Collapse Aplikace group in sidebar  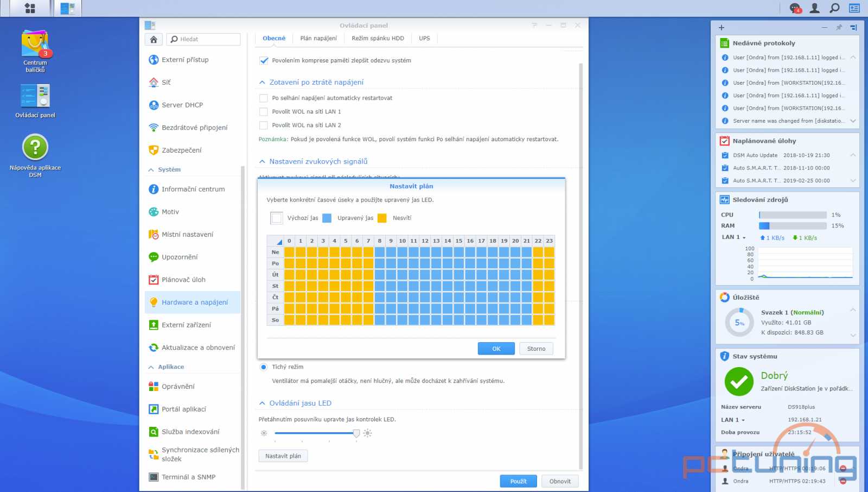(151, 367)
